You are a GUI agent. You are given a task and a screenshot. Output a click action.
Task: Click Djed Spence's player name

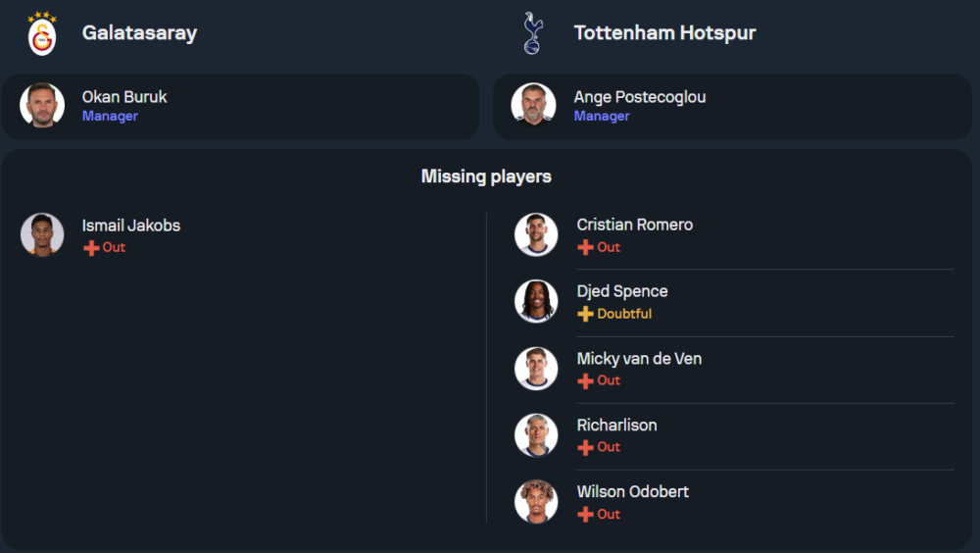621,291
